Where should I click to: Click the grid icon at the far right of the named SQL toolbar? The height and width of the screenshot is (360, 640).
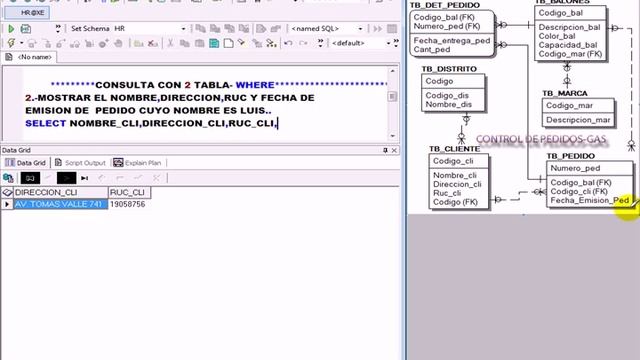tap(392, 29)
